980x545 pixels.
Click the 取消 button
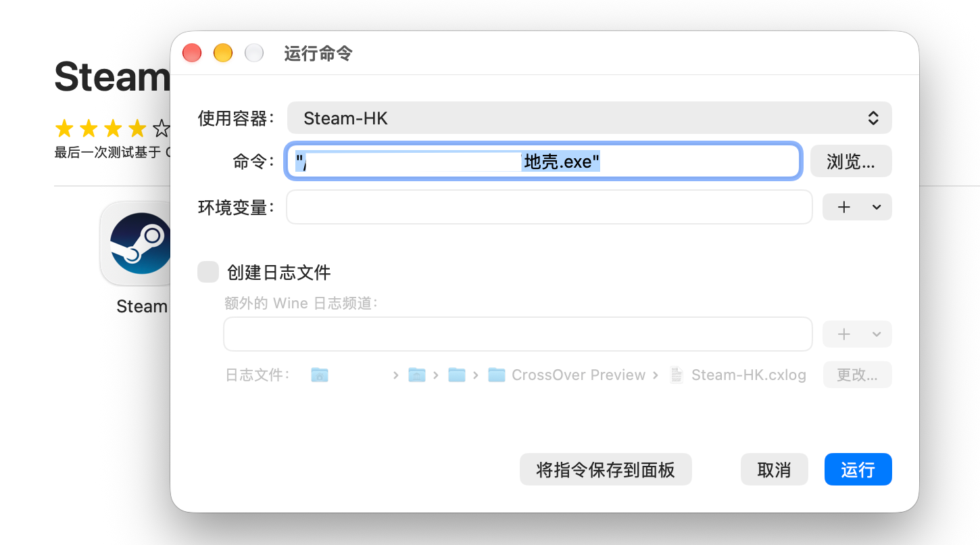point(775,469)
